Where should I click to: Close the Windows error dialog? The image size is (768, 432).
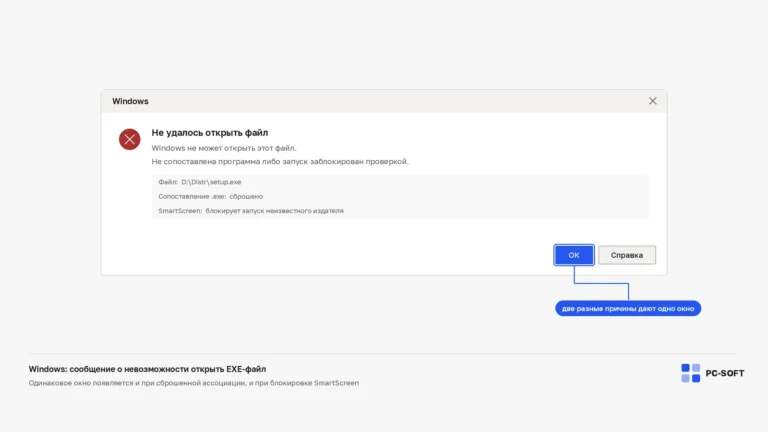click(652, 101)
